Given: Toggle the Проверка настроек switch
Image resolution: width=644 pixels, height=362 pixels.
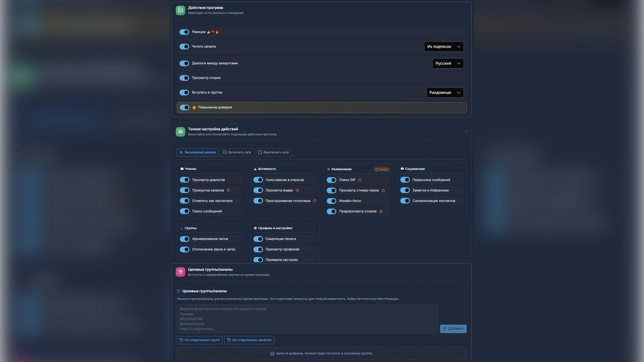Looking at the screenshot, I should pos(258,260).
